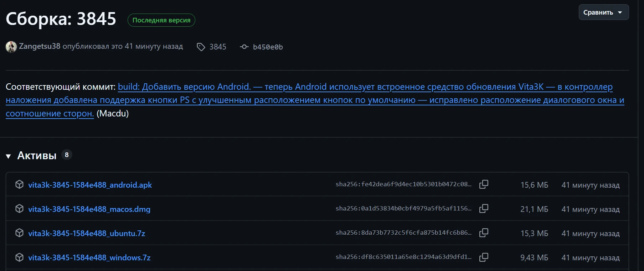Open the Сравнить dropdown

(x=603, y=12)
